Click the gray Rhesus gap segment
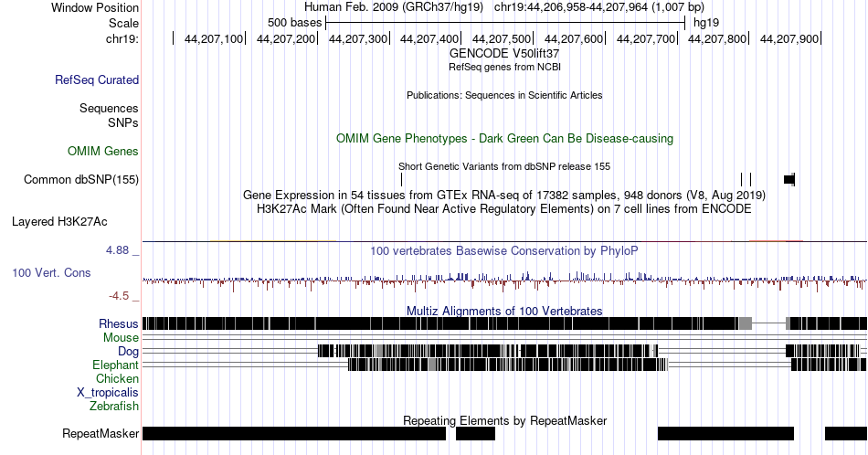This screenshot has width=868, height=455. (746, 323)
